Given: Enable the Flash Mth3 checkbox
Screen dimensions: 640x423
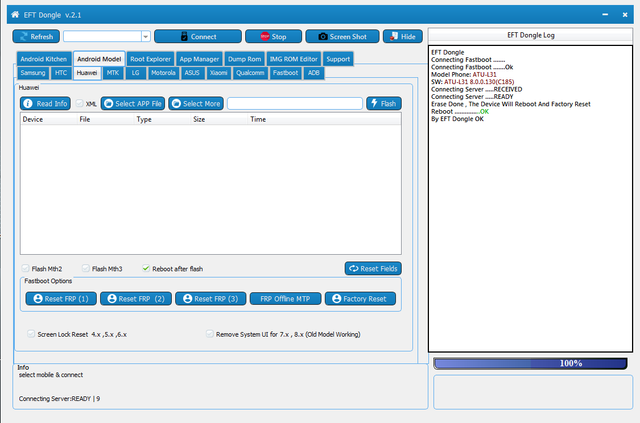Looking at the screenshot, I should point(85,268).
